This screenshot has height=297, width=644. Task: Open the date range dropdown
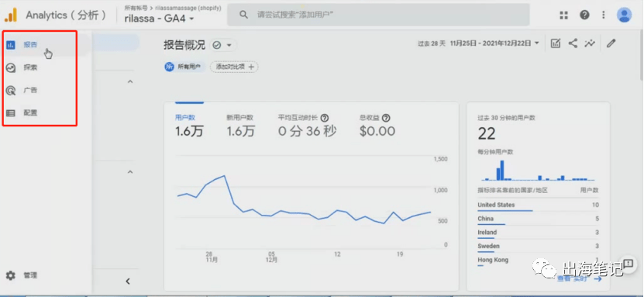click(494, 43)
